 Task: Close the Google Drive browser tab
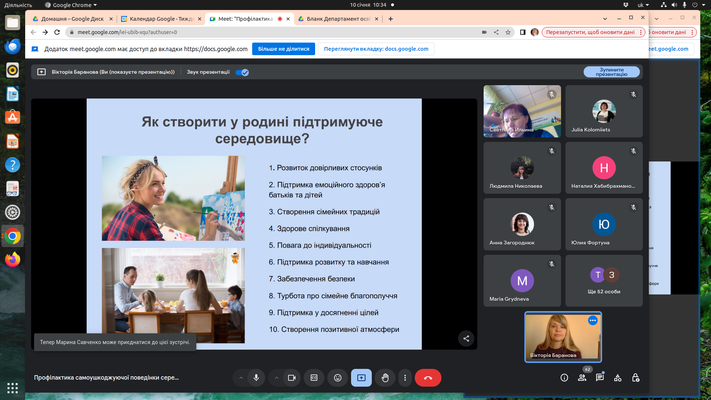[x=111, y=19]
